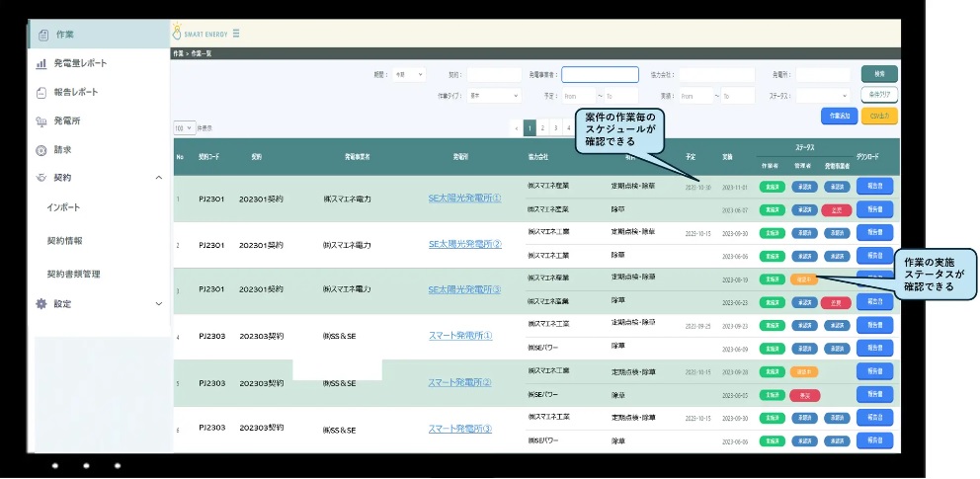
Task: Click the 発電所 power plant icon
Action: [x=41, y=121]
